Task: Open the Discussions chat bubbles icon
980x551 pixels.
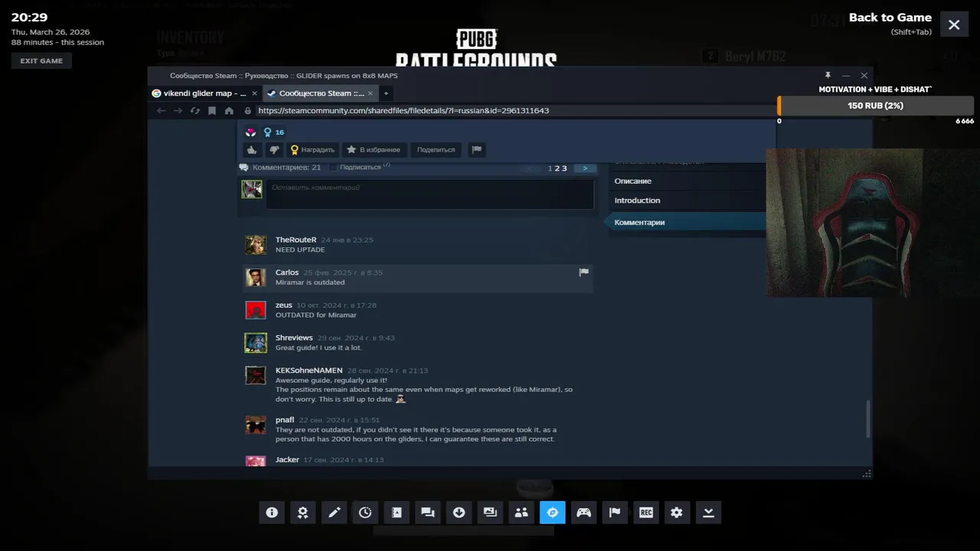Action: pos(428,513)
